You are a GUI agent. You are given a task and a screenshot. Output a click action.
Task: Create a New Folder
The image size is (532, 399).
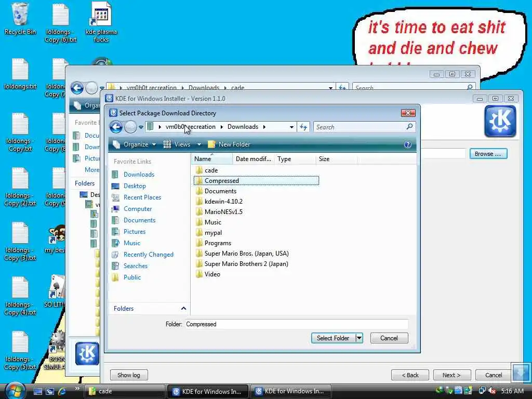pos(229,144)
